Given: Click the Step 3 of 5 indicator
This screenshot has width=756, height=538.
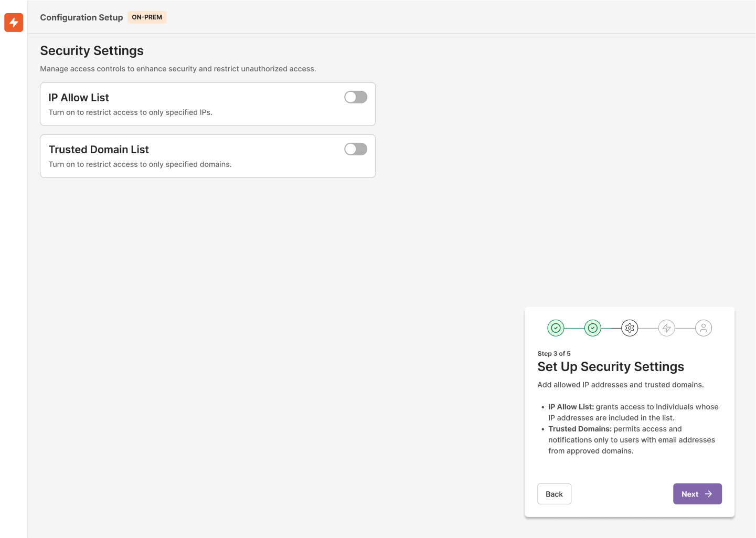Looking at the screenshot, I should [x=554, y=353].
